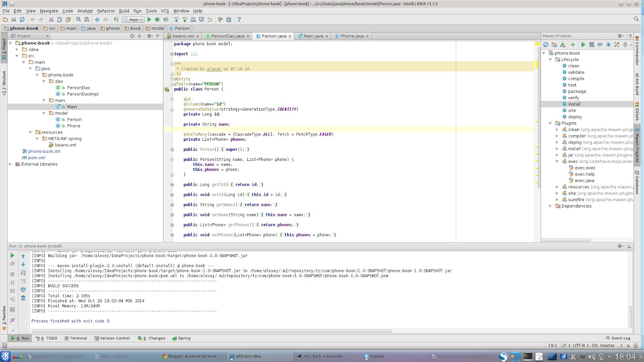Screen dimensions: 644x362
Task: Toggle 1: Project tool window stripe
Action: (4, 49)
